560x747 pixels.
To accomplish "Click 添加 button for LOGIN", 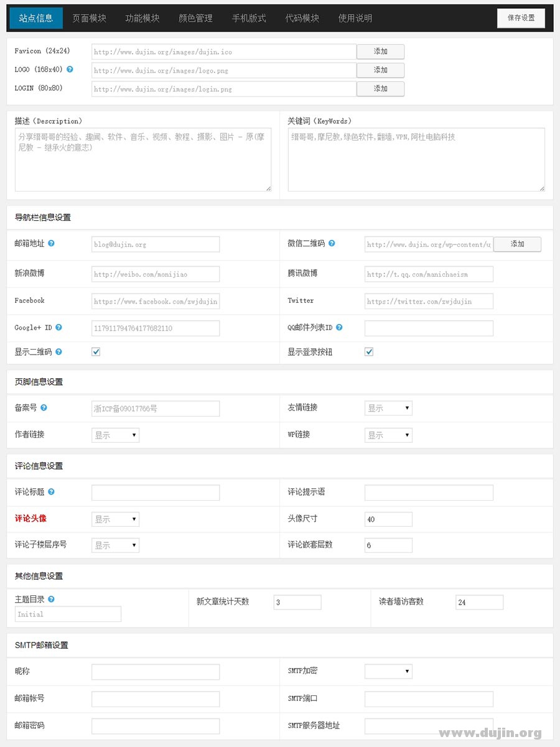I will tap(381, 89).
